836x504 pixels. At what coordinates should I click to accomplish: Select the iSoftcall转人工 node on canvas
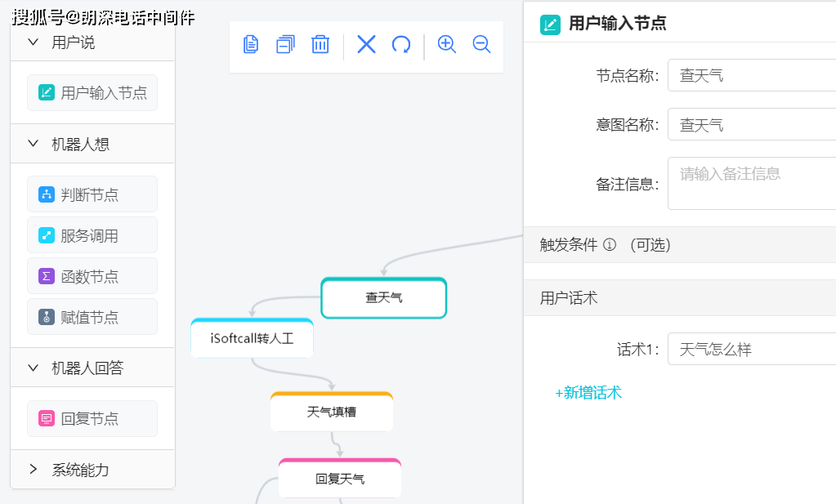click(x=252, y=338)
